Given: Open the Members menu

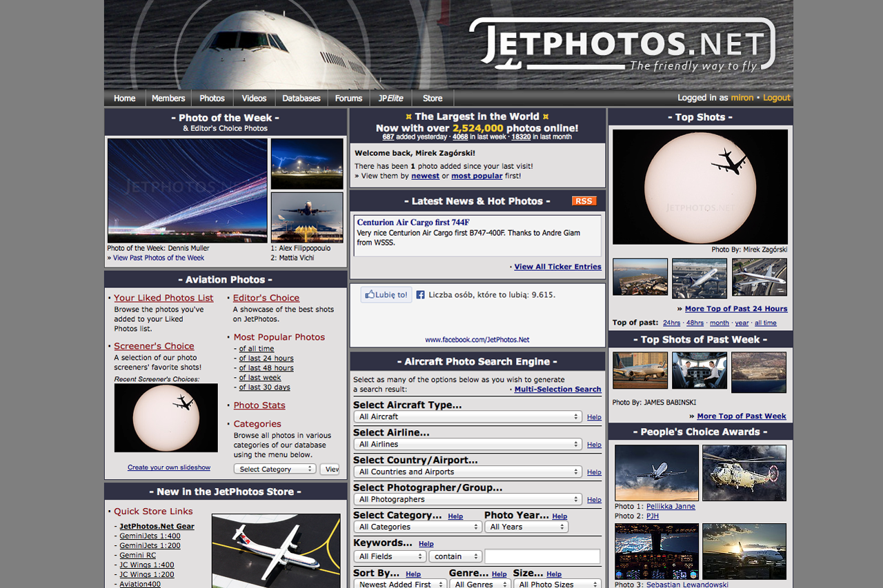Looking at the screenshot, I should point(168,98).
